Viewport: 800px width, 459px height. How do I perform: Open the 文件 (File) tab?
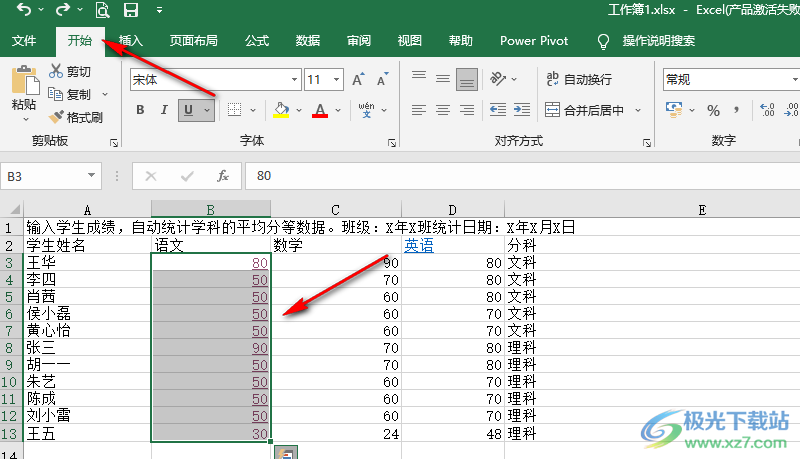[24, 41]
